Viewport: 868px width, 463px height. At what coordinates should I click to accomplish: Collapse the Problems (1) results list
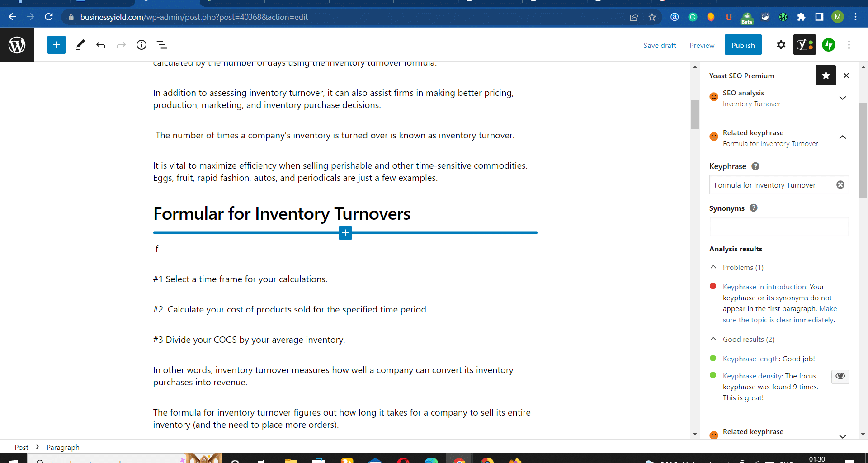(713, 267)
